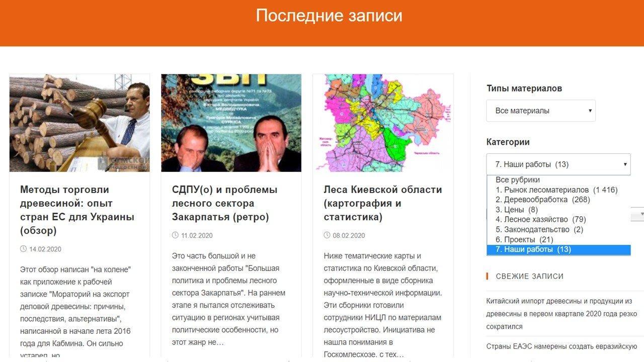Image resolution: width=644 pixels, height=362 pixels.
Task: Collapse the 'Категории' dropdown showing '7. Наши работы'
Action: (558, 164)
